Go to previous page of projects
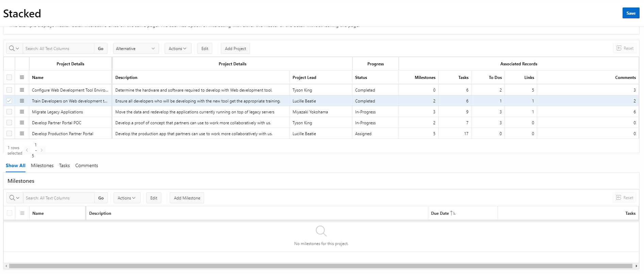This screenshot has height=274, width=644. click(27, 150)
